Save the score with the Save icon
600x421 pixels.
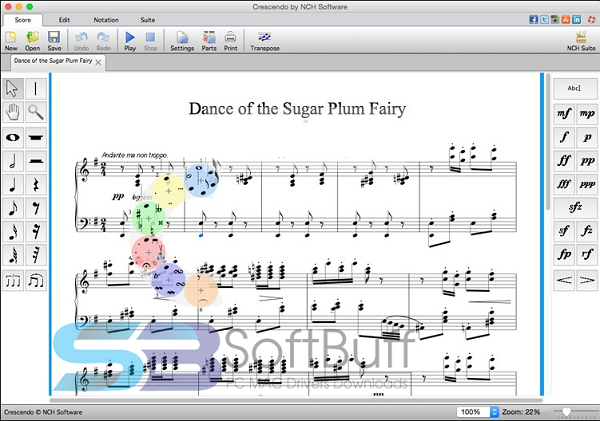(54, 41)
